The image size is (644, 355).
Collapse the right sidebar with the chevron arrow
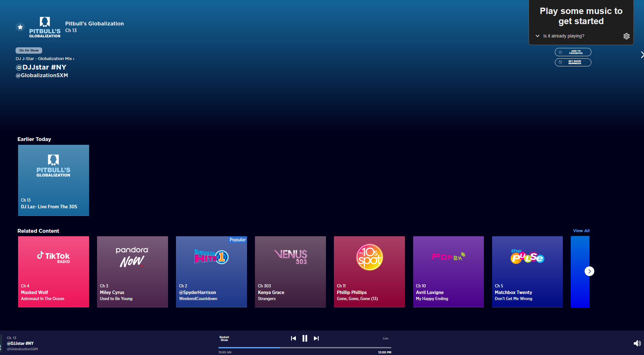(642, 55)
